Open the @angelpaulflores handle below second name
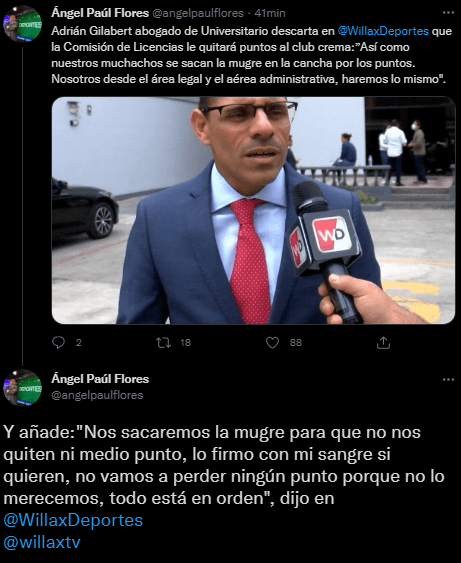The image size is (461, 563). coord(97,395)
